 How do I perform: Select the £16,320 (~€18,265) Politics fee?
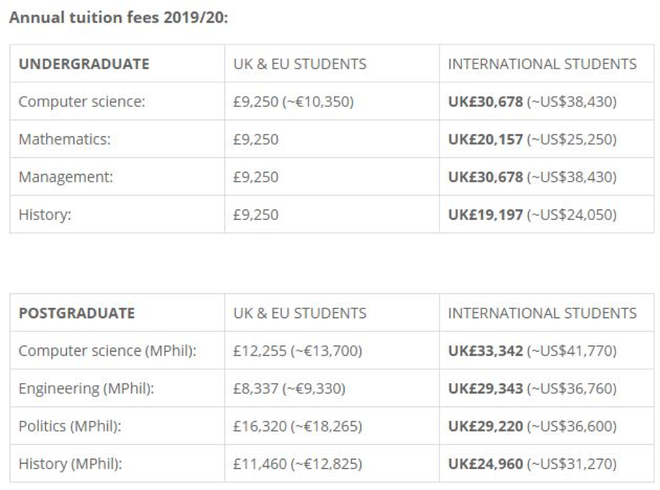pos(298,426)
